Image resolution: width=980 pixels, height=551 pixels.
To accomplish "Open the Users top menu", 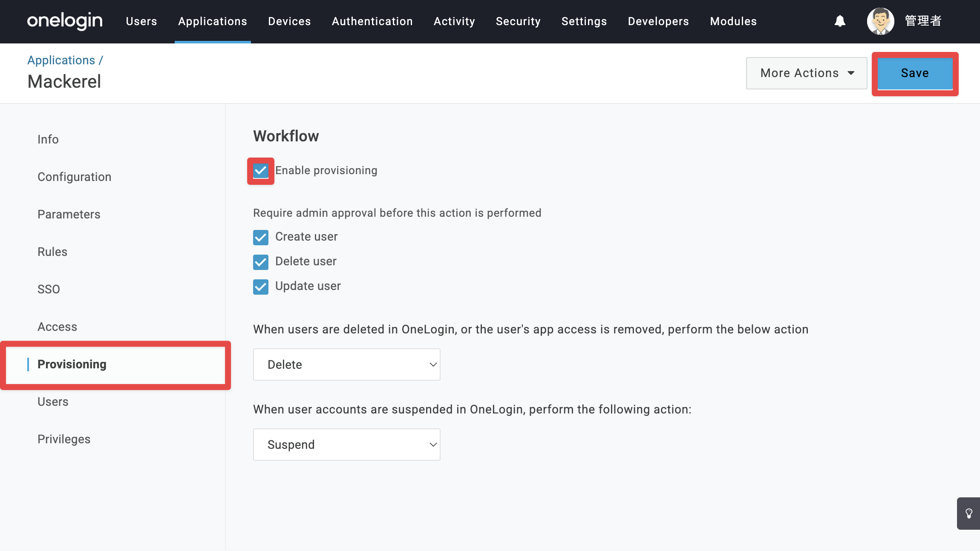I will 141,21.
